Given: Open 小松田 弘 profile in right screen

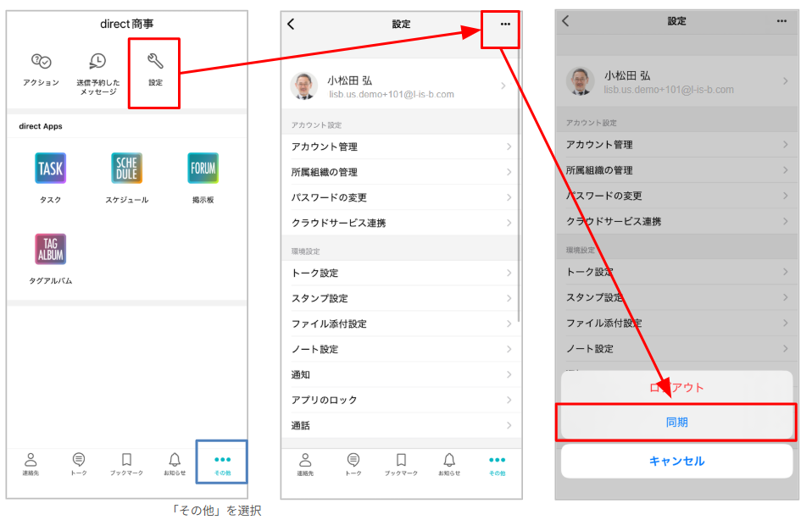Looking at the screenshot, I should point(677,81).
